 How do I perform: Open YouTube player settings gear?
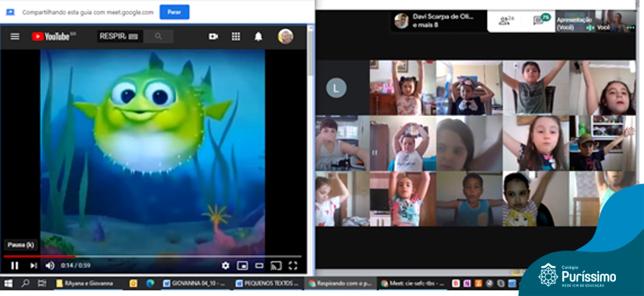click(225, 265)
